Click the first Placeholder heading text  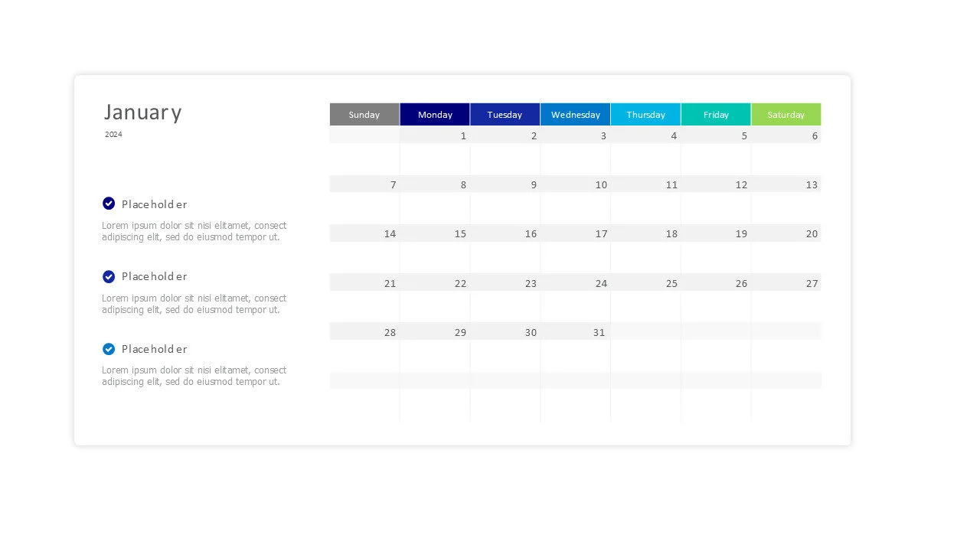click(x=154, y=204)
